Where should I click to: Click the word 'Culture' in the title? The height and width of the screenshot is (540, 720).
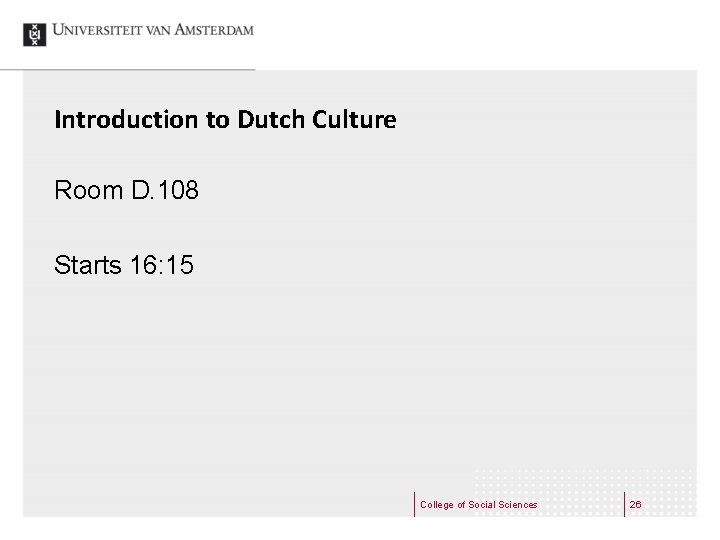(355, 121)
